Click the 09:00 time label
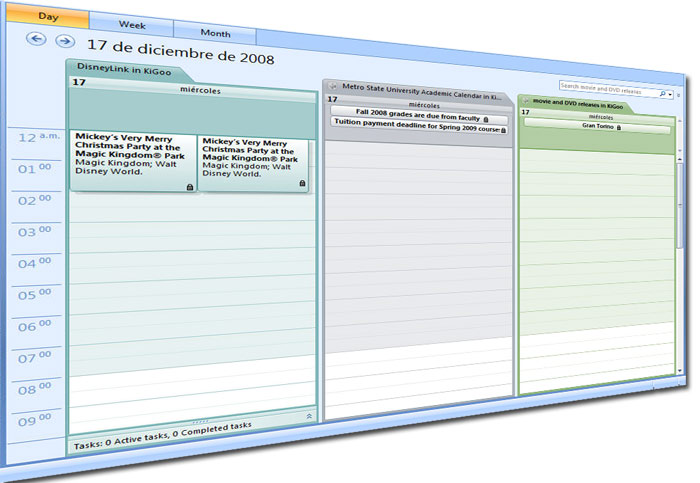Image resolution: width=700 pixels, height=483 pixels. click(x=34, y=420)
